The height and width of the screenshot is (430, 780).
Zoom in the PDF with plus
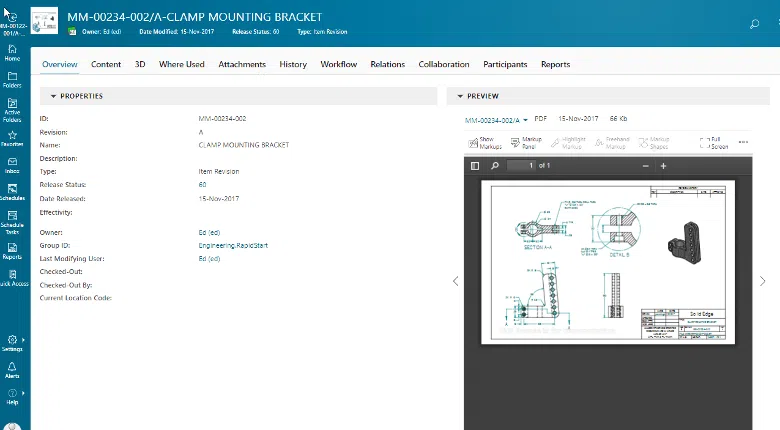click(663, 166)
